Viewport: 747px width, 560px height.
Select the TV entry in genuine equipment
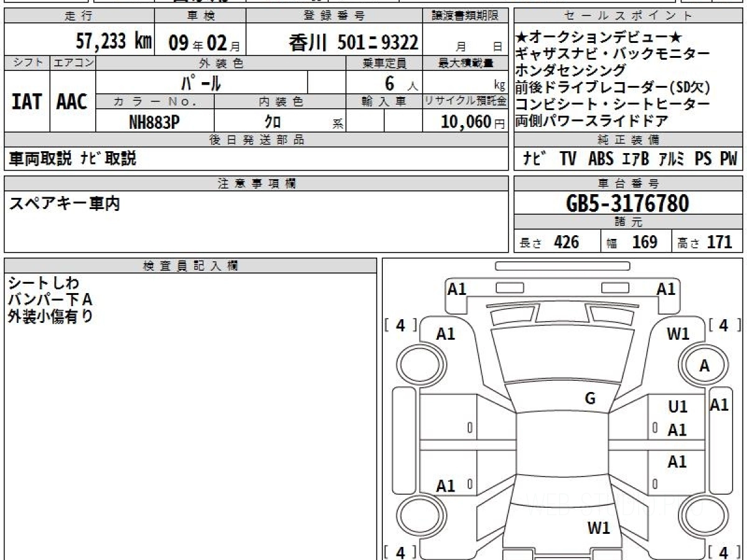click(x=567, y=159)
